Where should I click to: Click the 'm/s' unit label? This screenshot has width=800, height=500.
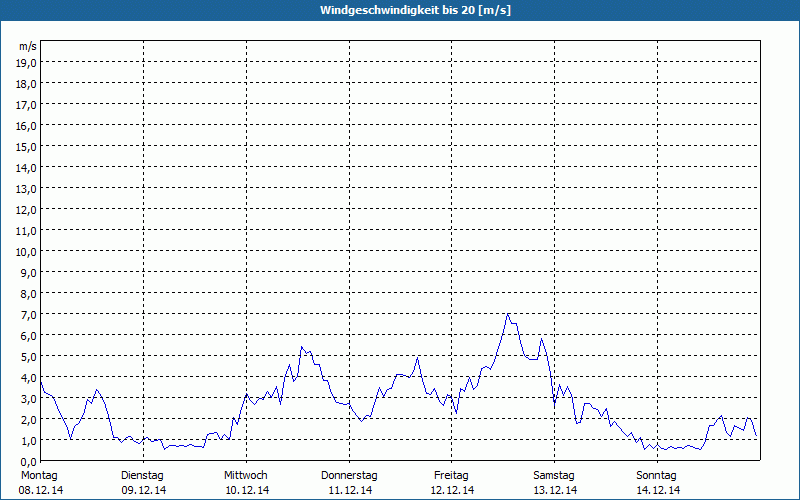pos(28,46)
